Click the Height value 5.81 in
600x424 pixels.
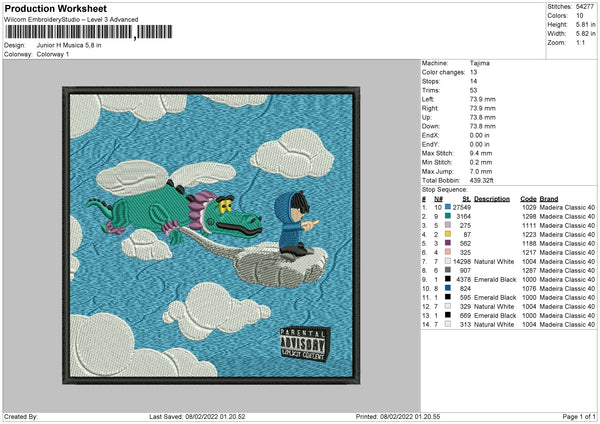click(x=585, y=24)
